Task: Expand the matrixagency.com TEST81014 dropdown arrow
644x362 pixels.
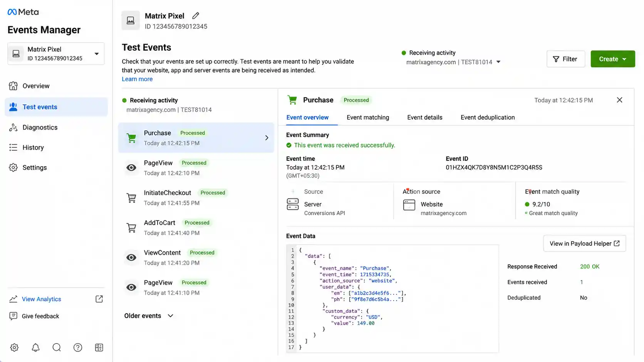Action: (498, 62)
